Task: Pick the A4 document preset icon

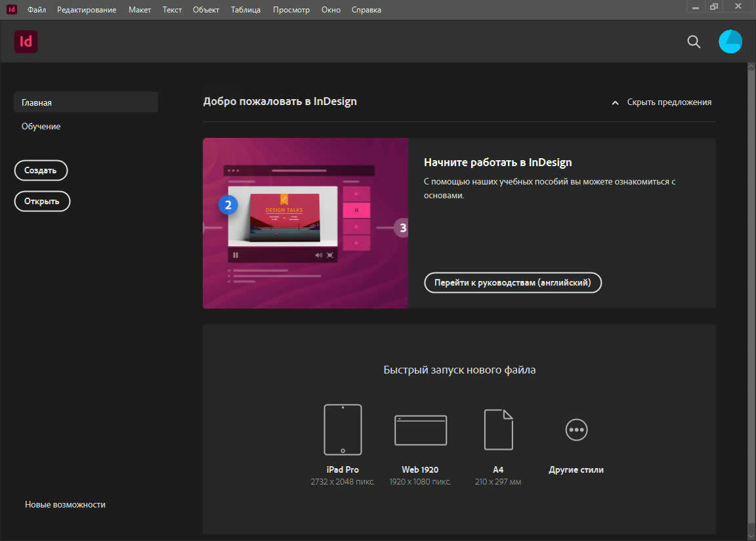Action: (498, 429)
